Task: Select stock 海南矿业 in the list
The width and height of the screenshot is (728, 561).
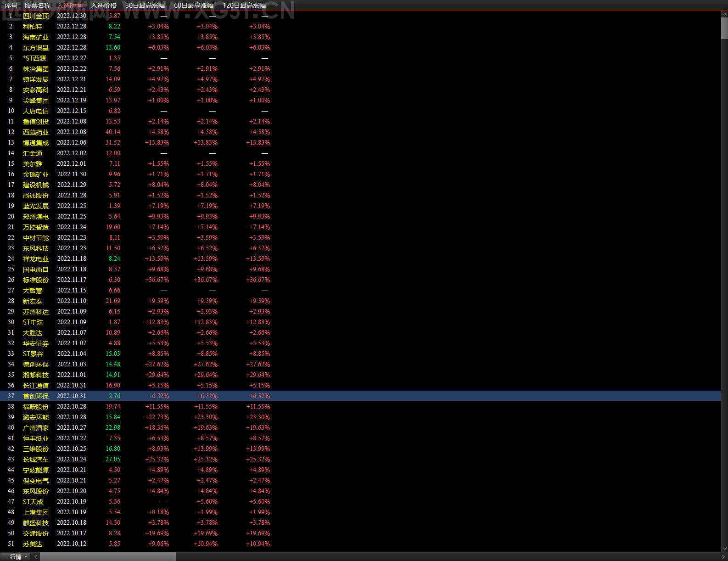Action: 36,37
